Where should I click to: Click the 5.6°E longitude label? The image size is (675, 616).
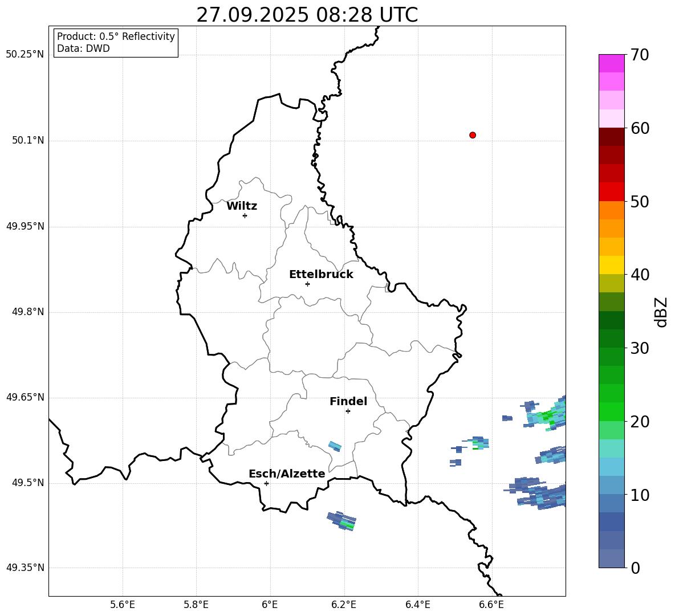tap(123, 605)
